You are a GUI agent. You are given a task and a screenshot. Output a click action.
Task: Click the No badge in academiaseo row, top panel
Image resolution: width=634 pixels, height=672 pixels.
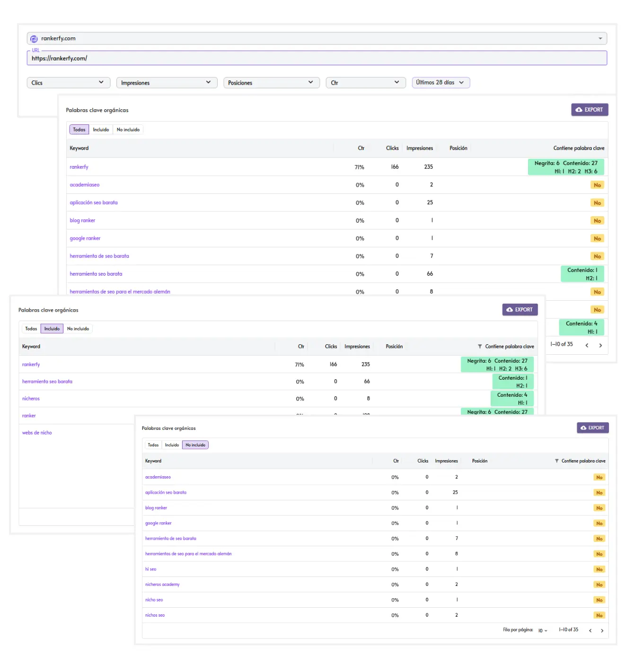pyautogui.click(x=598, y=185)
